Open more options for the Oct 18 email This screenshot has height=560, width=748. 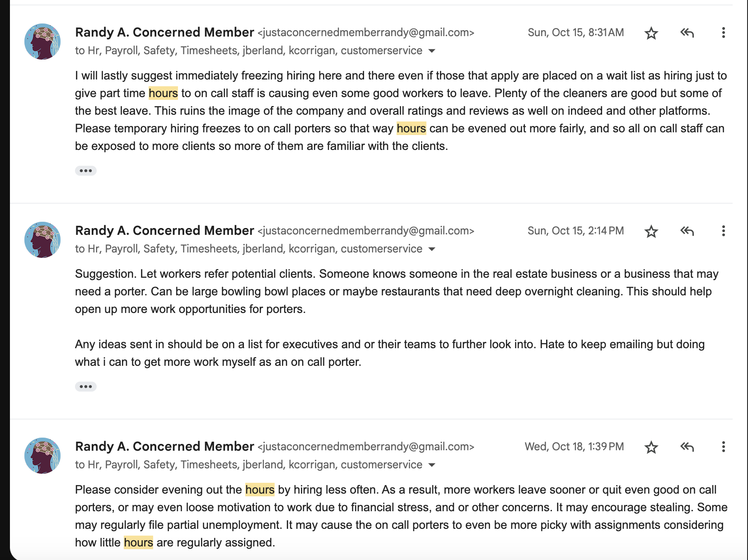point(723,447)
